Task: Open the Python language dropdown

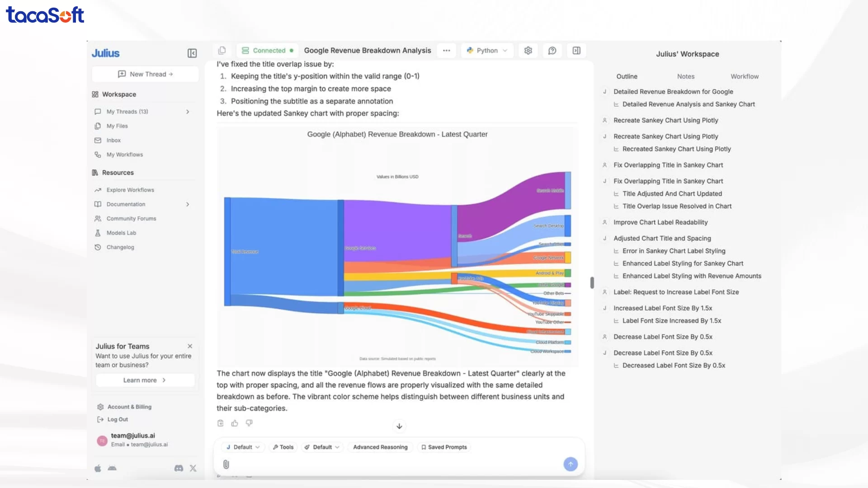Action: click(487, 51)
